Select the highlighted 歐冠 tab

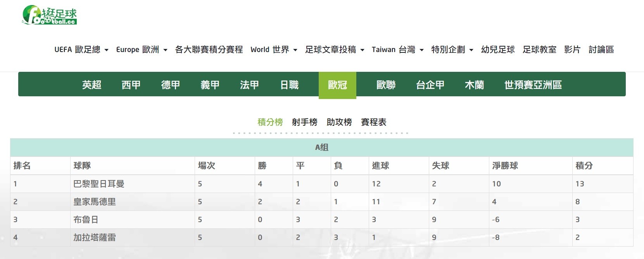click(337, 85)
